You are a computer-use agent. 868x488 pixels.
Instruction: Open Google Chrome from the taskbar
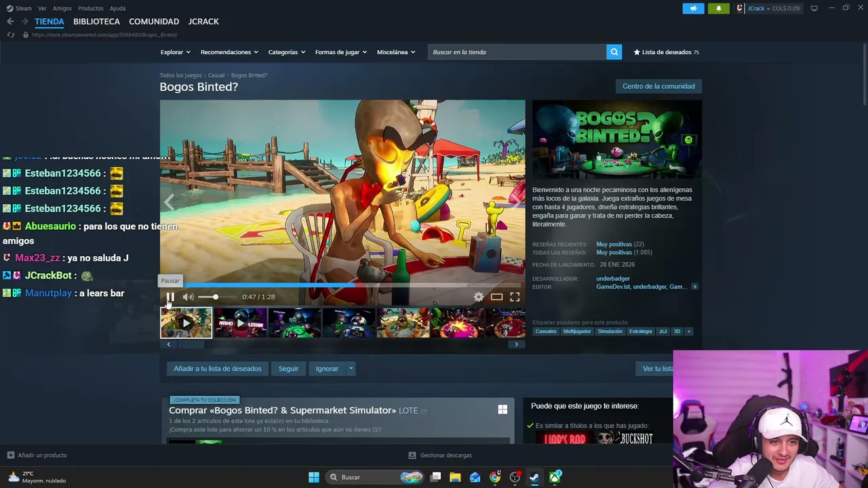coord(495,477)
